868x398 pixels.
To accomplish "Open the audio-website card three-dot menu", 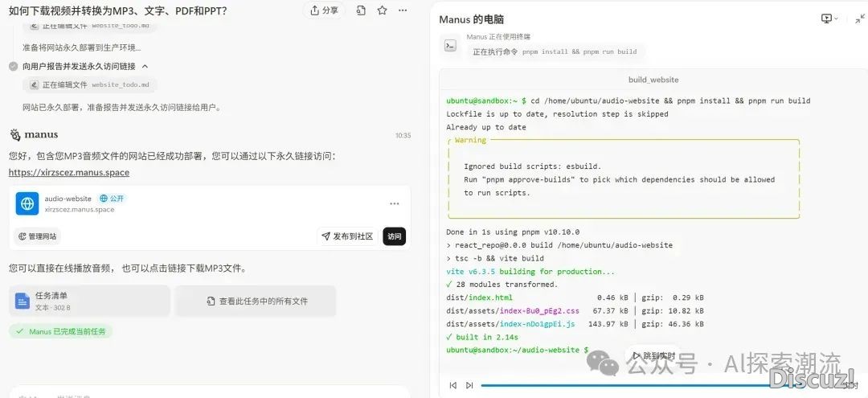I will [x=394, y=203].
